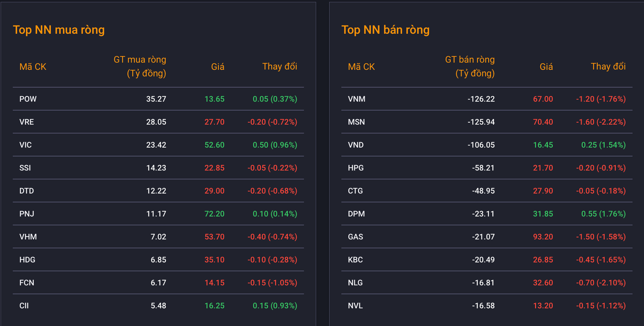
Task: Open HDG stock details
Action: click(27, 260)
